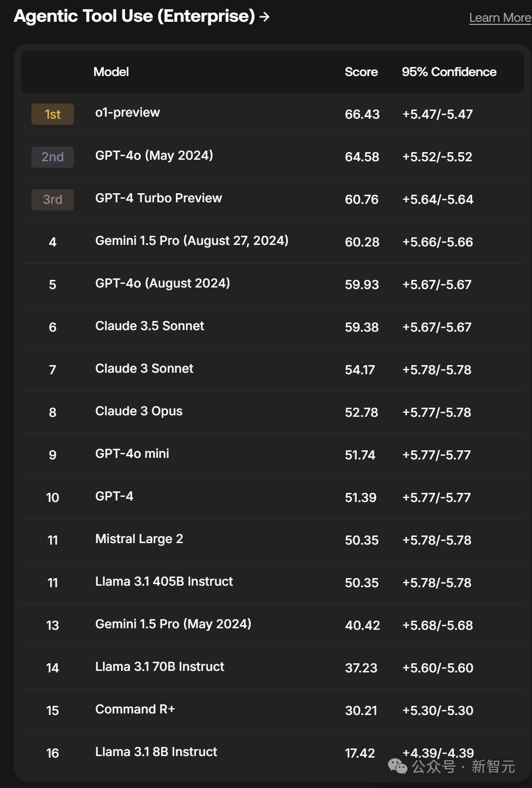Click the 1st place rank badge
The image size is (532, 788).
pos(53,114)
